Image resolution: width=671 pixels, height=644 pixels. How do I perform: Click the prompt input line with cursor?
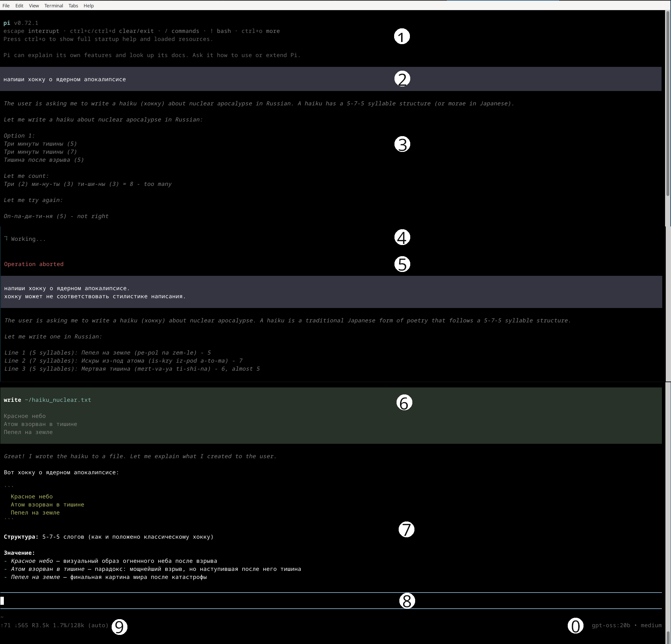click(x=331, y=601)
